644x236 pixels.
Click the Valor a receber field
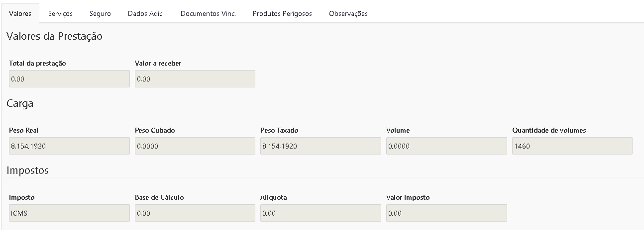pyautogui.click(x=195, y=79)
